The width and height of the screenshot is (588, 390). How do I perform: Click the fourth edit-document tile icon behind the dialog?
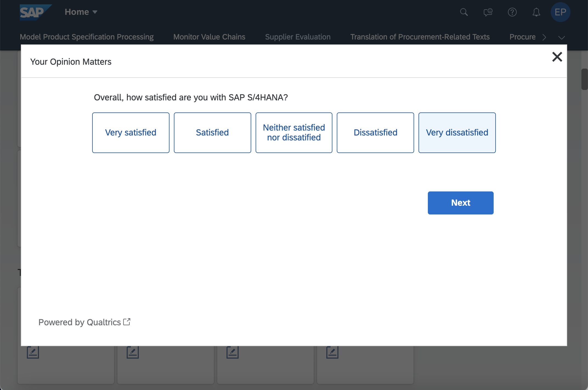332,352
